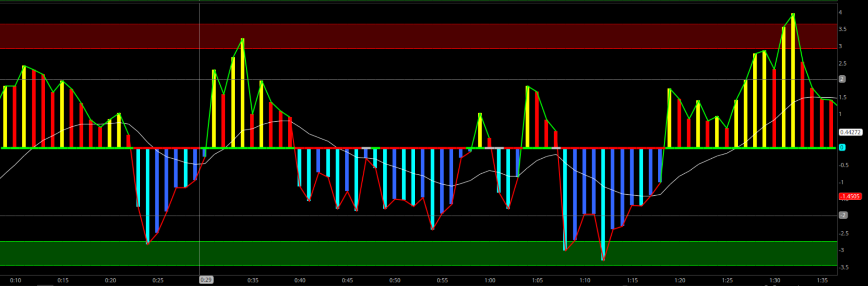Click the 4 label on value axis

point(840,12)
